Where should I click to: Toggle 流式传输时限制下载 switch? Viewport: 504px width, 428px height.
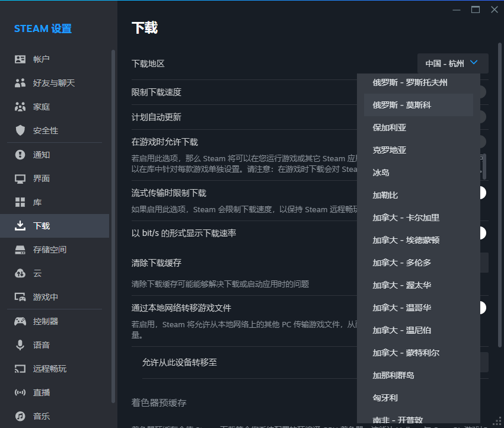pyautogui.click(x=483, y=193)
